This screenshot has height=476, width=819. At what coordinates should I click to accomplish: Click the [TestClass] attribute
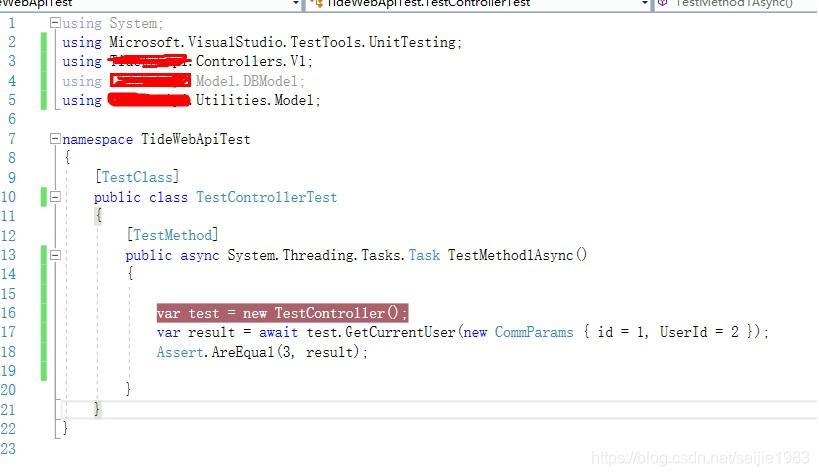tap(137, 177)
